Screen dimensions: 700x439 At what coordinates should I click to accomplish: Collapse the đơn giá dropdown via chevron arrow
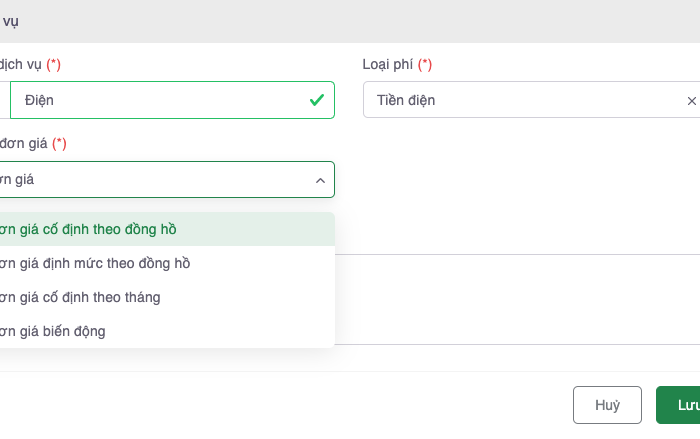point(320,180)
